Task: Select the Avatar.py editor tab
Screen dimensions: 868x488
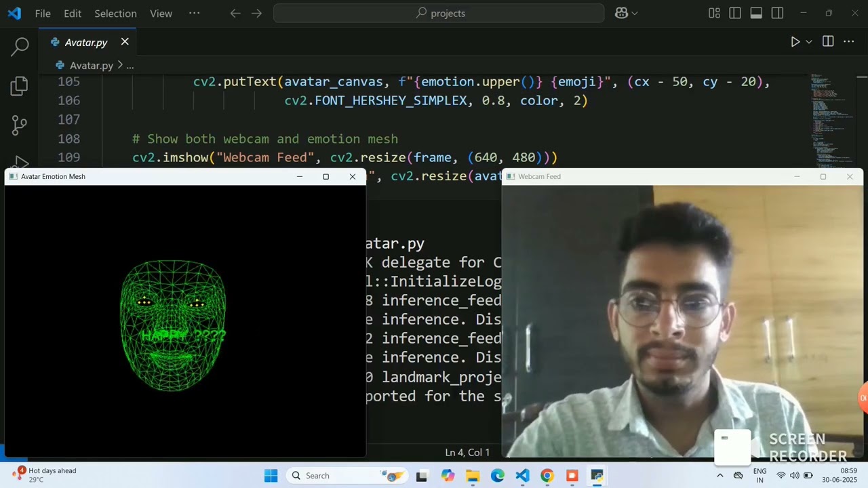Action: point(87,42)
